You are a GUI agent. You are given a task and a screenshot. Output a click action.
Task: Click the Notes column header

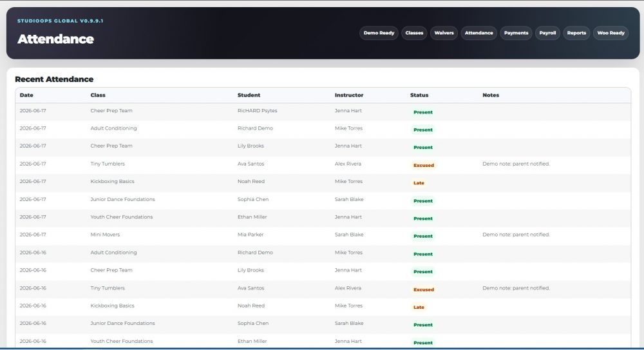[491, 95]
